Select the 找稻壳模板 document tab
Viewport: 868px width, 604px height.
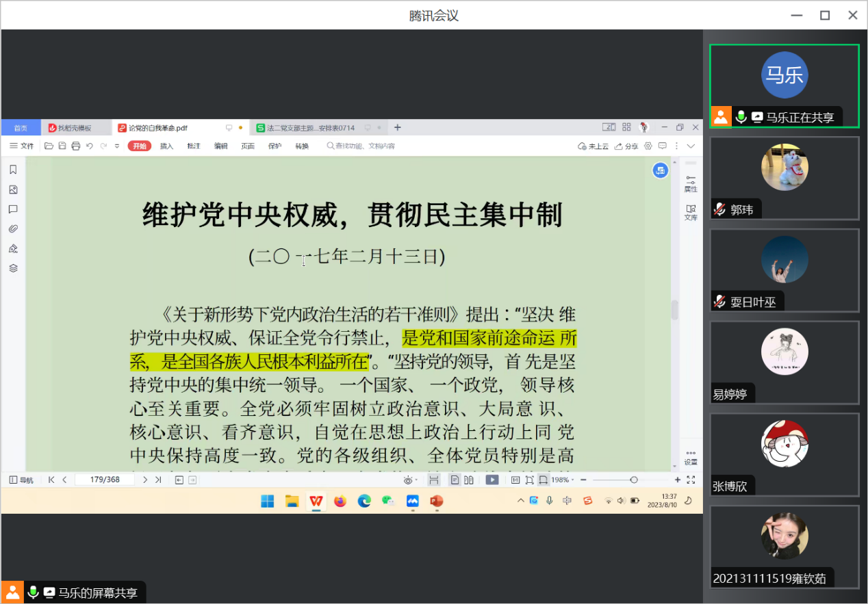75,128
